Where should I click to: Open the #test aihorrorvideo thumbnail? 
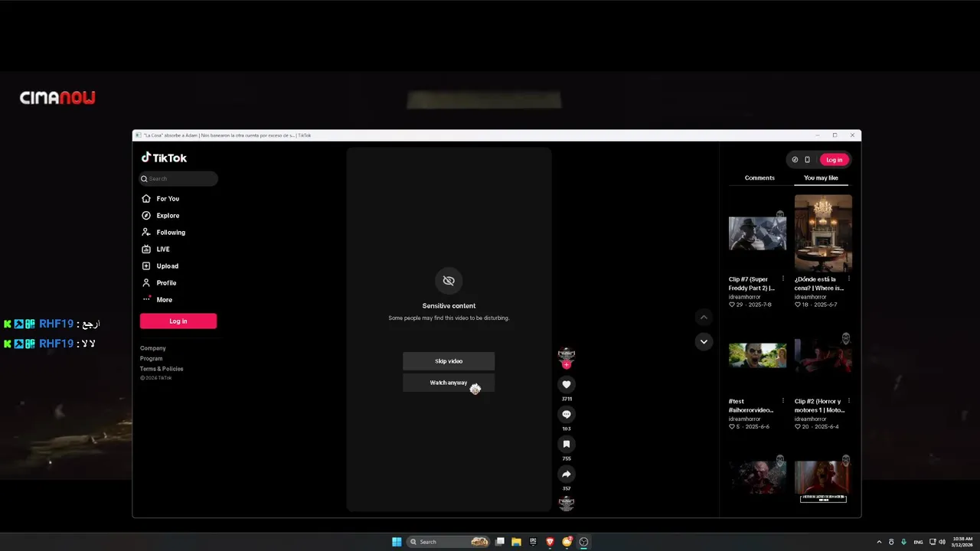(757, 355)
